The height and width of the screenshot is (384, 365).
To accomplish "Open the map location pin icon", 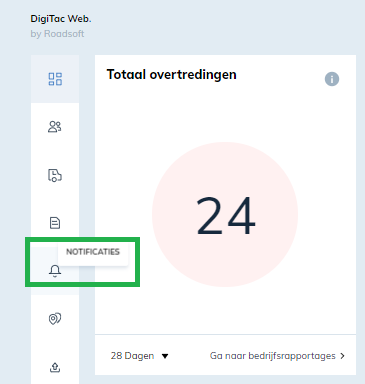I will point(55,319).
